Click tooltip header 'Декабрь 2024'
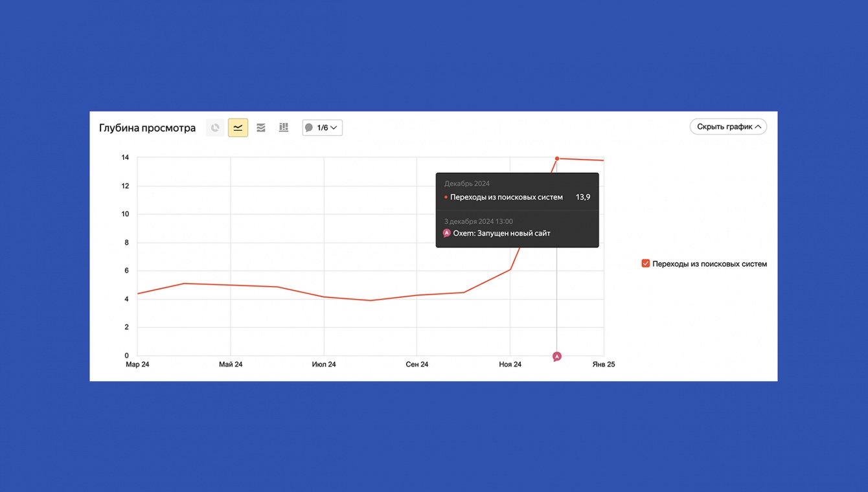Viewport: 868px width, 492px height. click(x=467, y=184)
